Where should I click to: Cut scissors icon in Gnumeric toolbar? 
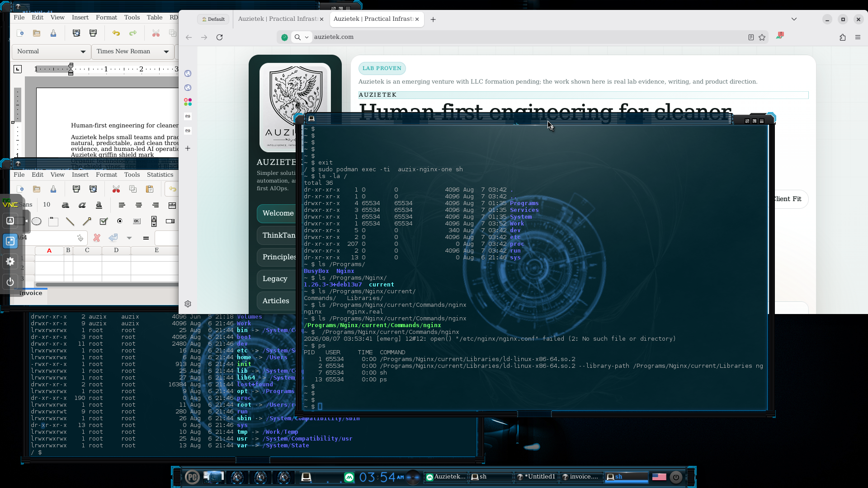[x=116, y=189]
